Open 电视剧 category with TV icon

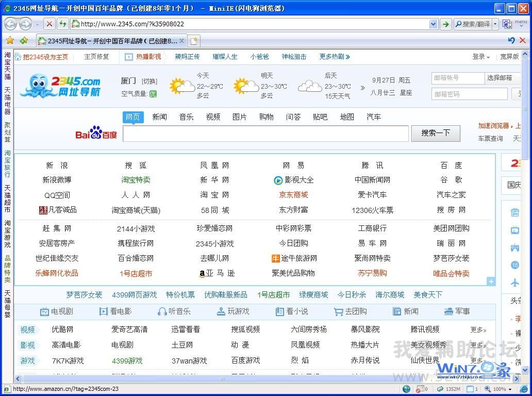[56, 311]
